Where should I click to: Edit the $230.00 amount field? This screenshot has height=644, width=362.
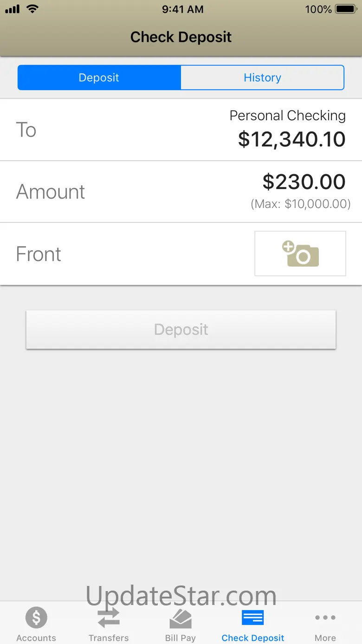pyautogui.click(x=304, y=182)
